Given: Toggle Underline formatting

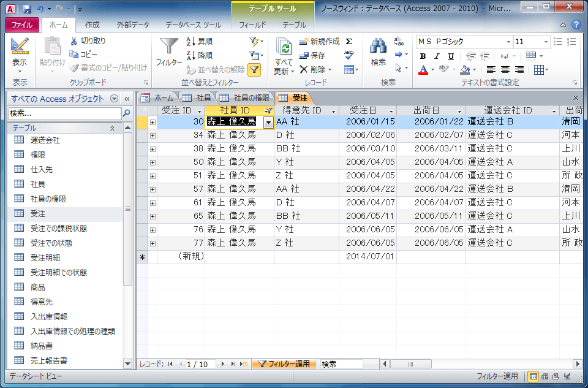Looking at the screenshot, I should [x=451, y=56].
